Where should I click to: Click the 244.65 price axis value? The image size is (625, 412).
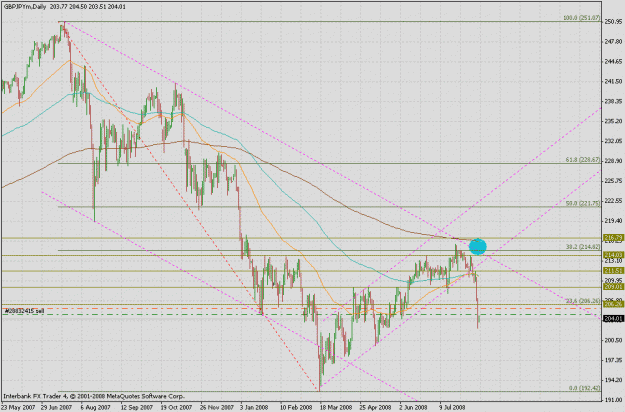pyautogui.click(x=613, y=61)
